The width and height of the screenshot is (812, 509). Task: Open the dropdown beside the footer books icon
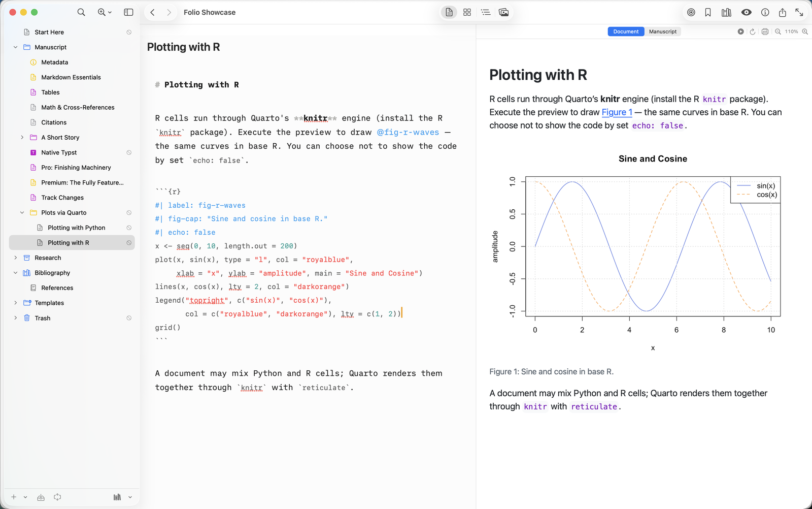coord(130,497)
